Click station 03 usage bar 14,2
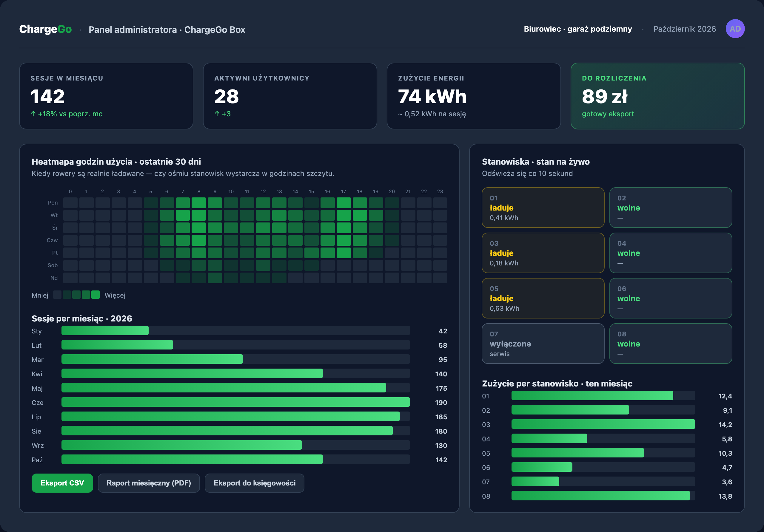This screenshot has width=764, height=532. click(603, 424)
